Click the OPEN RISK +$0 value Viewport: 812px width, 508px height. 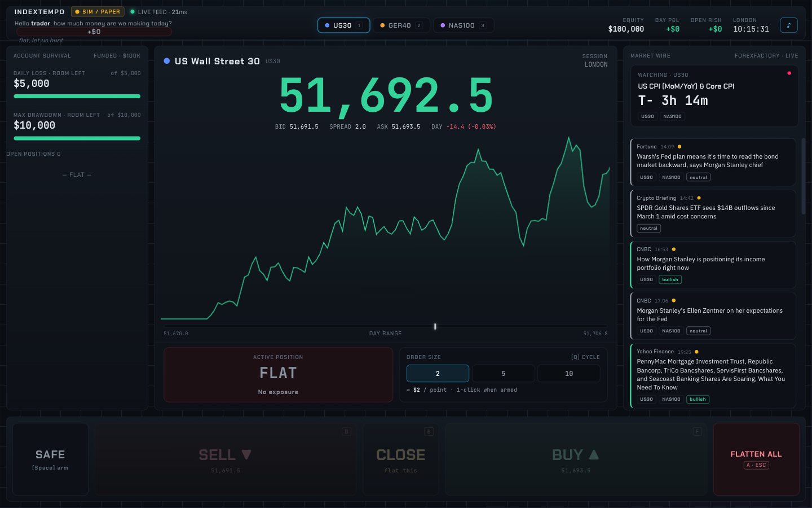[715, 29]
